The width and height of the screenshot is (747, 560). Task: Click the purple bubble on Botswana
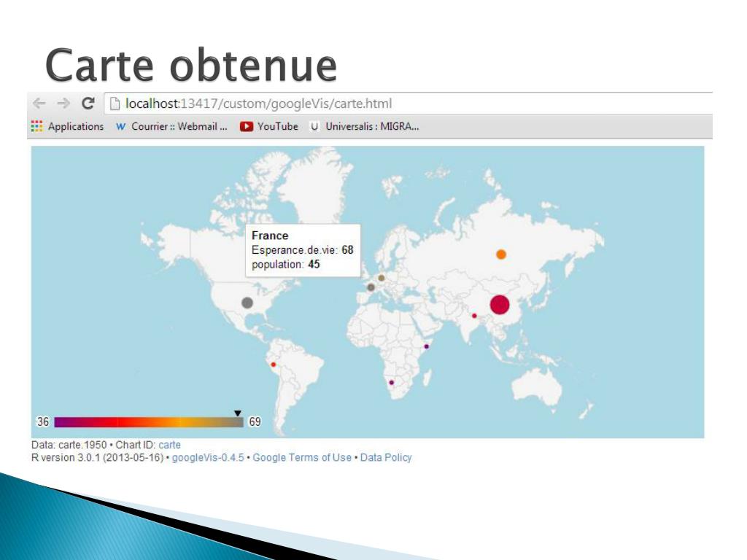(x=392, y=382)
